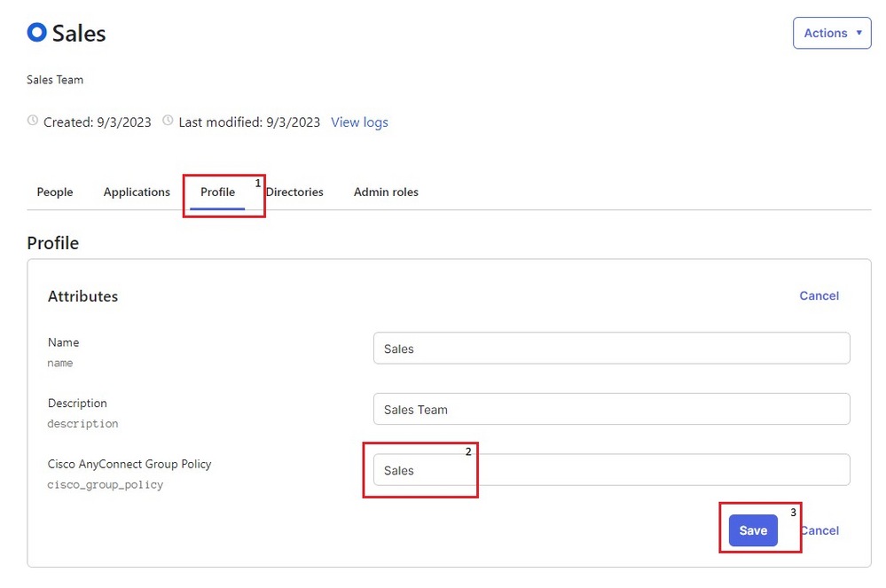
Task: Open the View logs link
Action: [x=359, y=122]
